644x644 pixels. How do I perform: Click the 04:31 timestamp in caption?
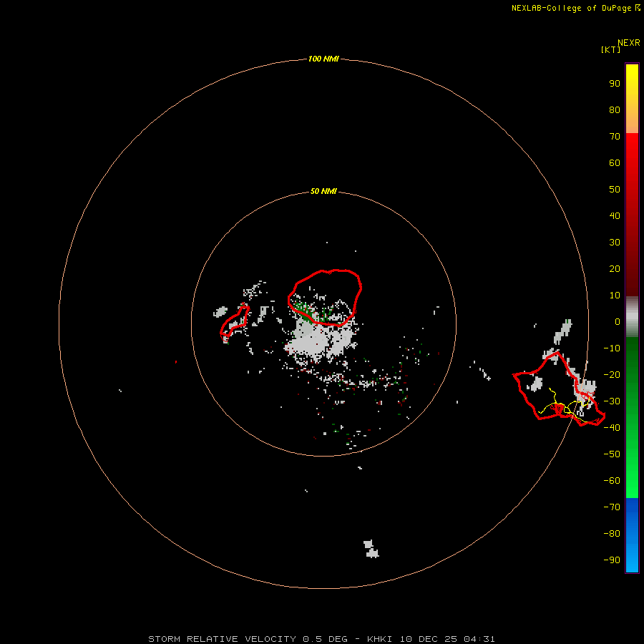pyautogui.click(x=479, y=639)
